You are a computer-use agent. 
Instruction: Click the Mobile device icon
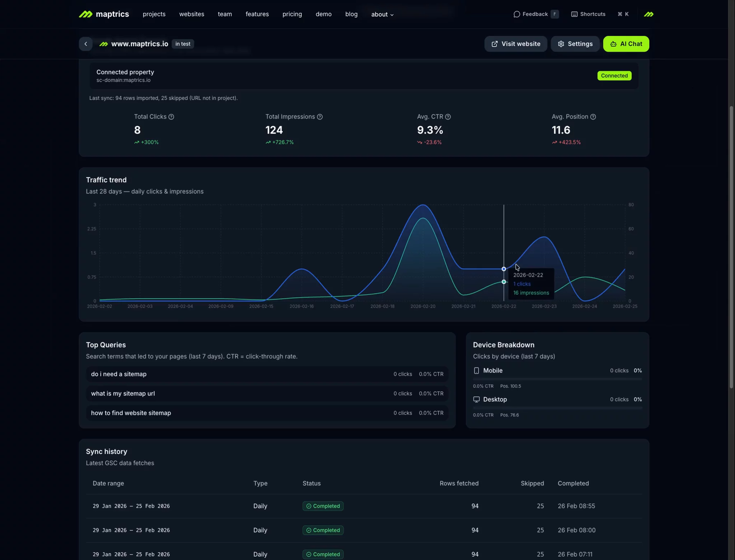pos(476,370)
